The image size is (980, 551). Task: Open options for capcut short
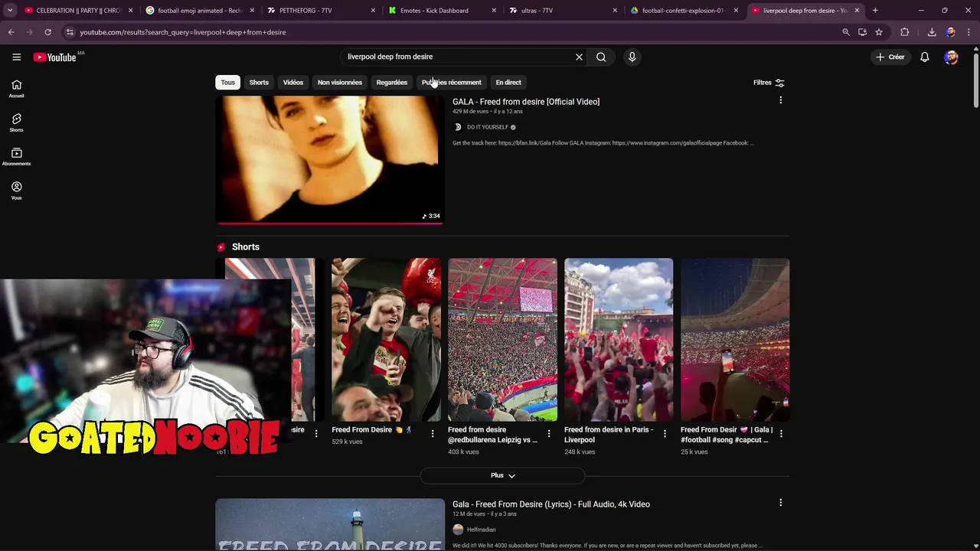pos(781,433)
